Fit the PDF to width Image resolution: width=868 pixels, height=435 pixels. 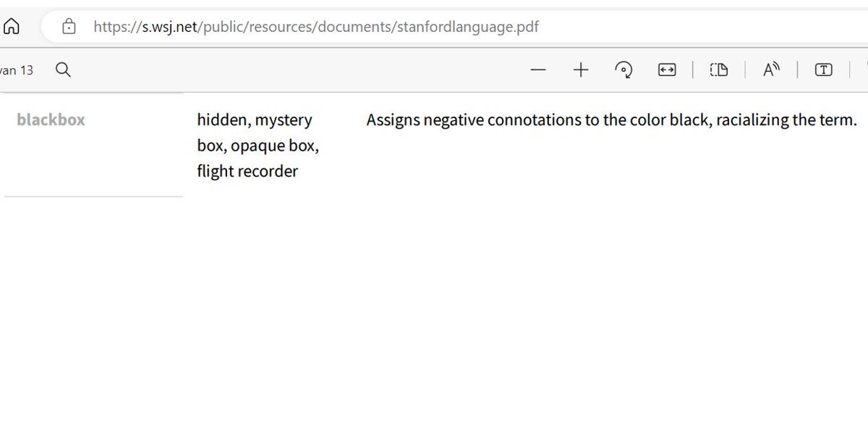point(666,69)
